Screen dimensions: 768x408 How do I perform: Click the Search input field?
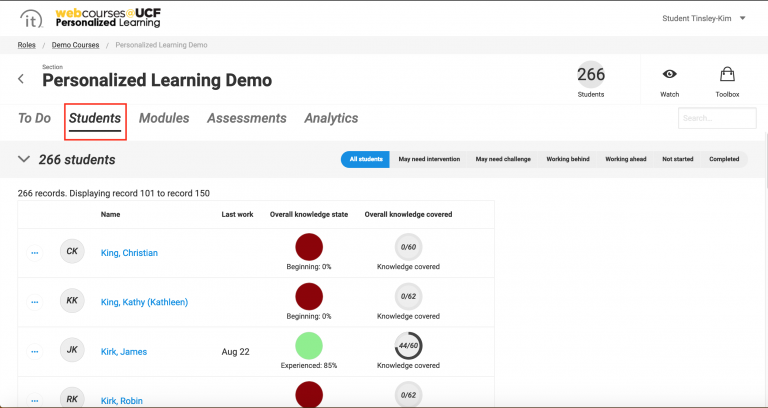(717, 118)
